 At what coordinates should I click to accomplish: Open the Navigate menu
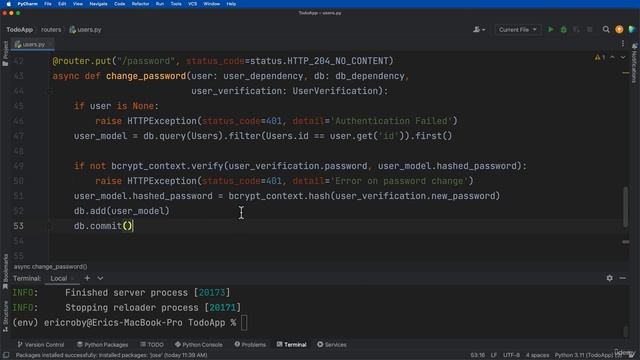point(98,4)
